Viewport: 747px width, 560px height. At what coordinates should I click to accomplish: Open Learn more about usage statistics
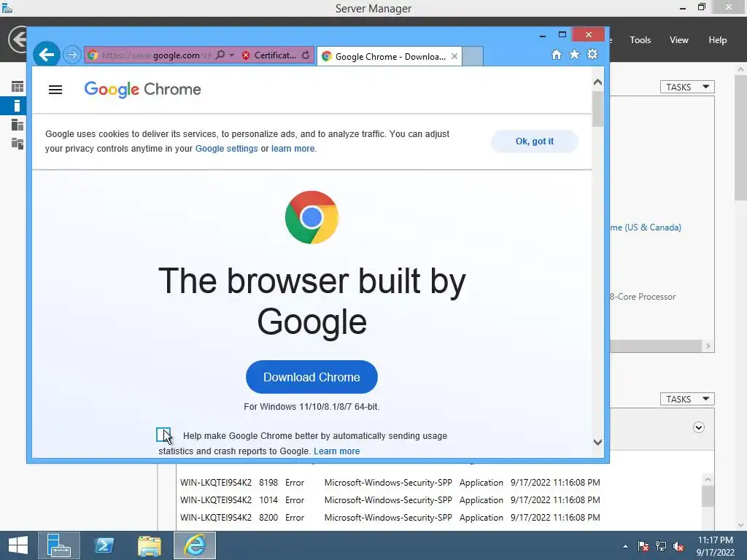click(x=336, y=451)
